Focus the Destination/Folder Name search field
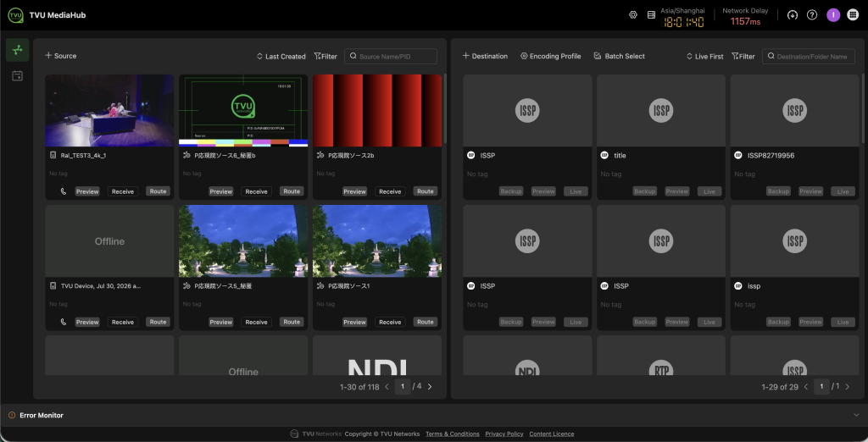 tap(809, 57)
